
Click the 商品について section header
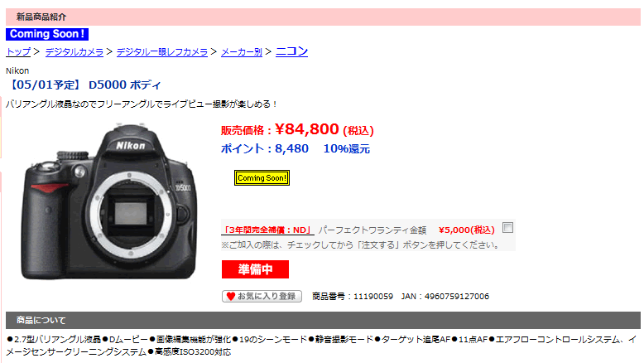click(323, 320)
